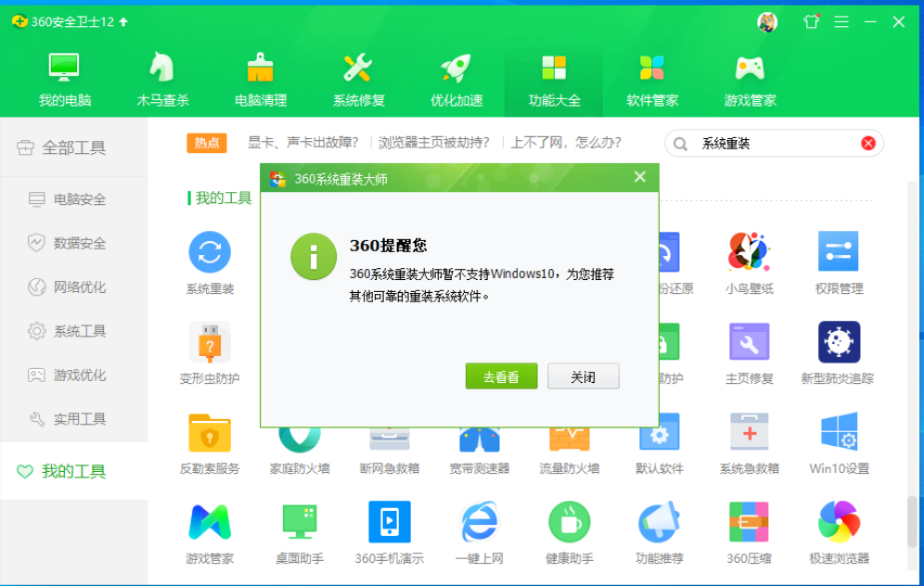Open the 新型肺炎追踪 tool icon
This screenshot has height=586, width=924.
coord(839,342)
